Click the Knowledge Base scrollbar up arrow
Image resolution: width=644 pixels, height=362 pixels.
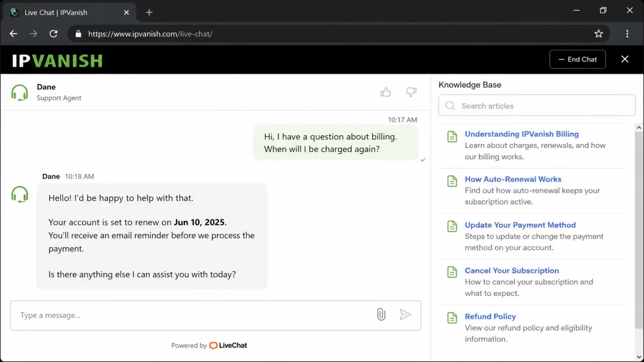(x=640, y=128)
